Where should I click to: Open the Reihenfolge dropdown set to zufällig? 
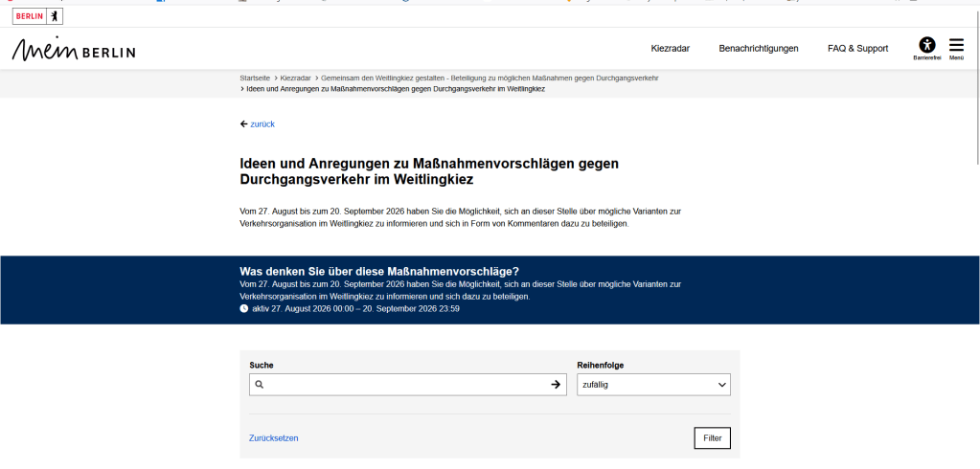pos(653,385)
